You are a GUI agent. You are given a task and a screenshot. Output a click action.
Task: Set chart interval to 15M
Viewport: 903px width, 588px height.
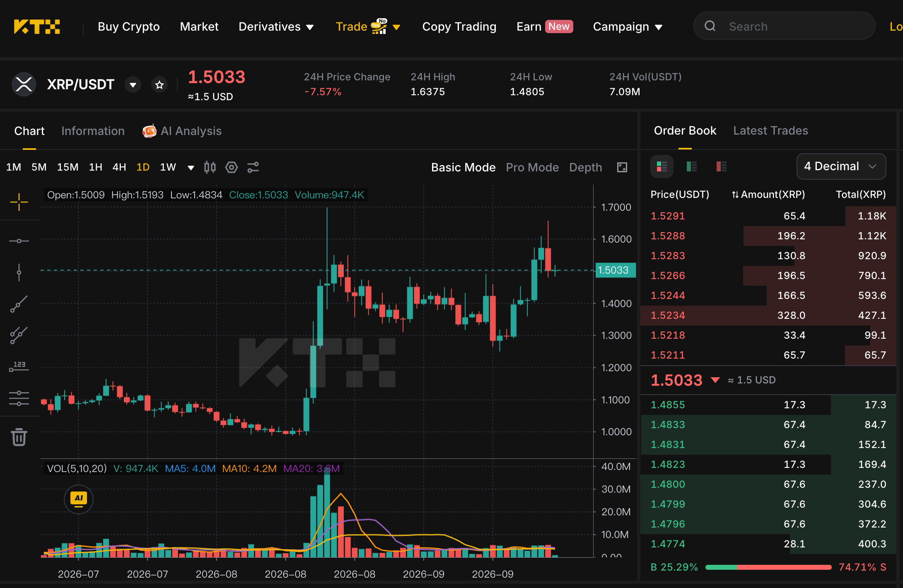coord(68,167)
